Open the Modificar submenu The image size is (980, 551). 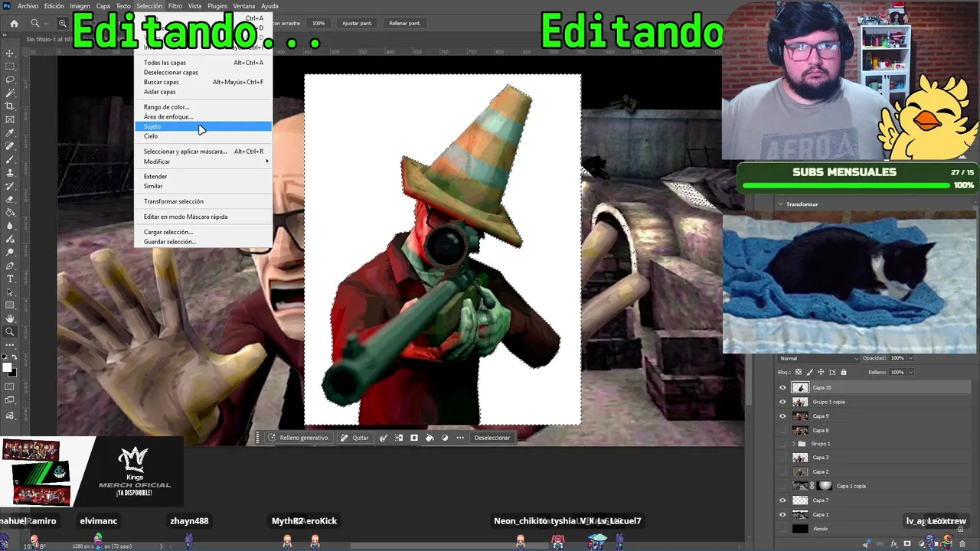pyautogui.click(x=203, y=161)
